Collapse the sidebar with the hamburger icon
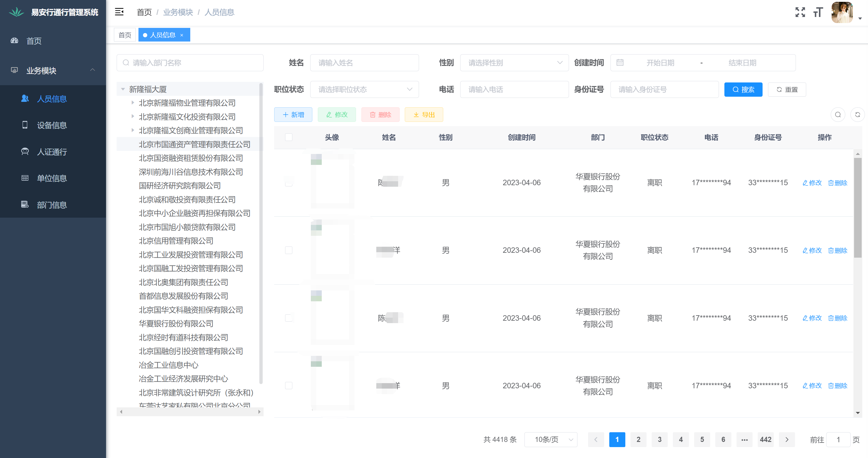 click(119, 12)
